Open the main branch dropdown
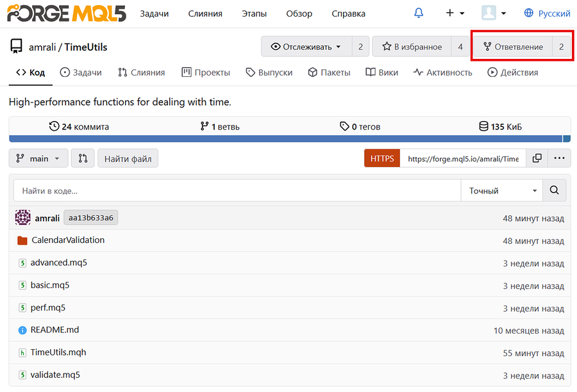The width and height of the screenshot is (577, 392). [x=38, y=158]
